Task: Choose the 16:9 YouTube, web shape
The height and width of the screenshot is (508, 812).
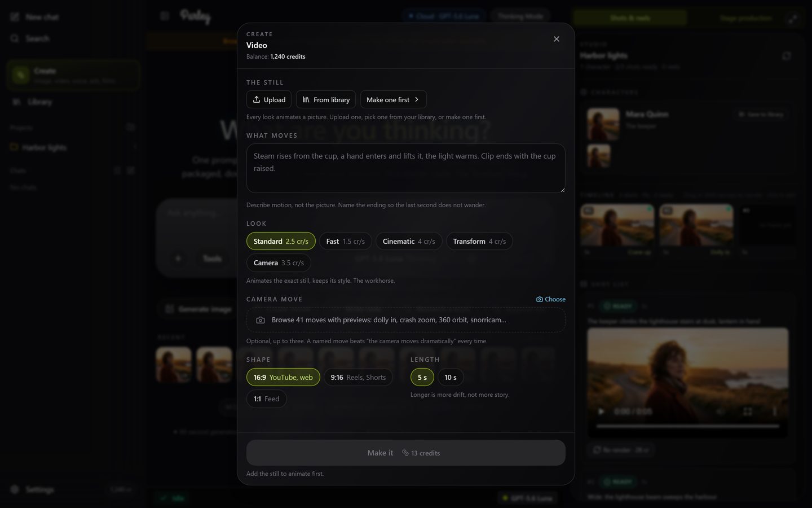Action: pyautogui.click(x=283, y=377)
